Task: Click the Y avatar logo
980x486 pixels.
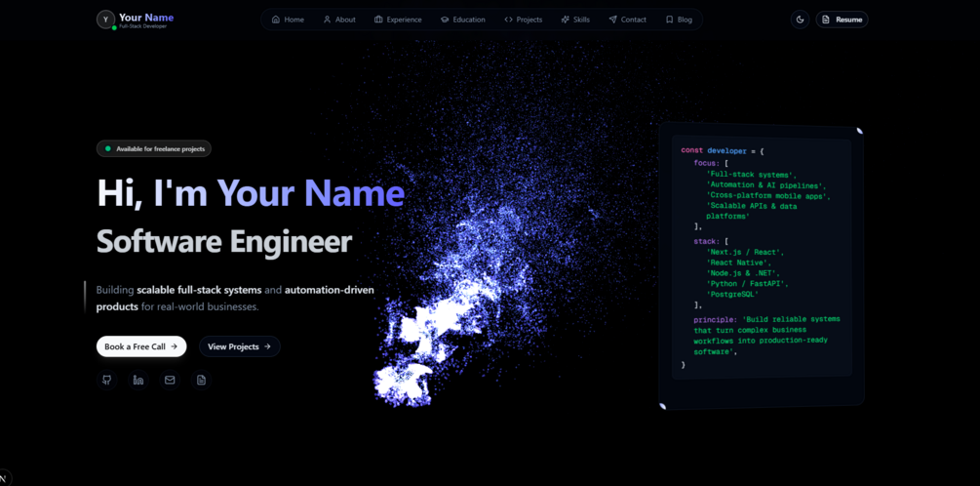Action: (x=105, y=20)
